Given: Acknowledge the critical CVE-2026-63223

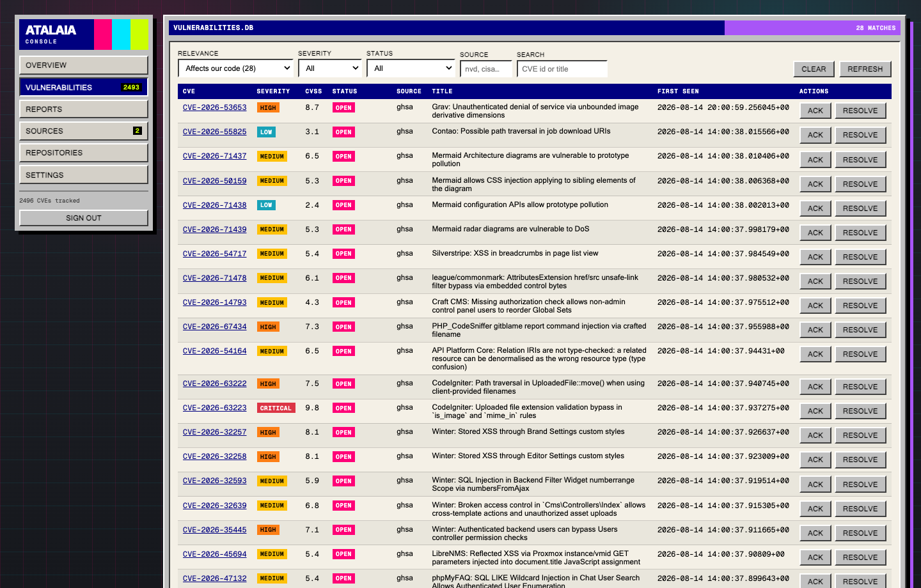Looking at the screenshot, I should [815, 411].
